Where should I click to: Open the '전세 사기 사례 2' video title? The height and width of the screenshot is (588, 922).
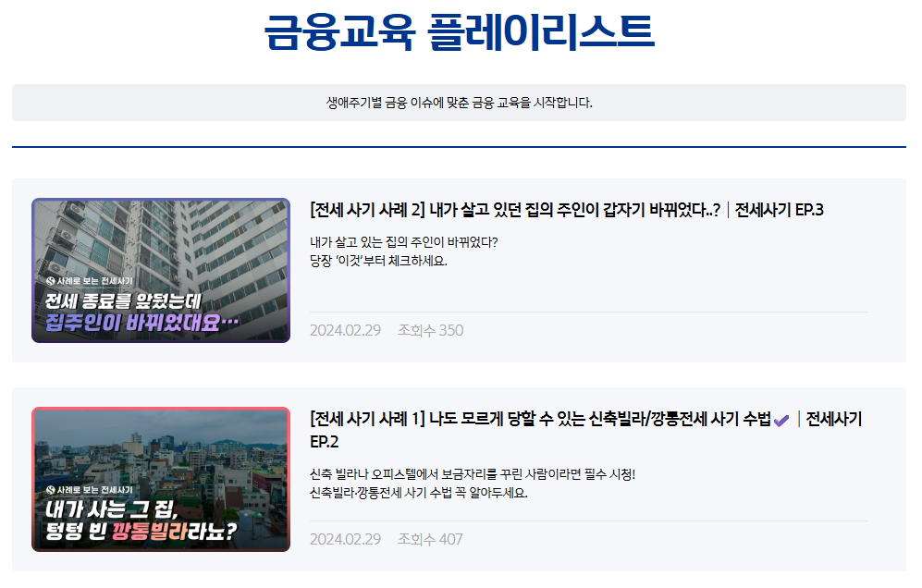[x=515, y=210]
